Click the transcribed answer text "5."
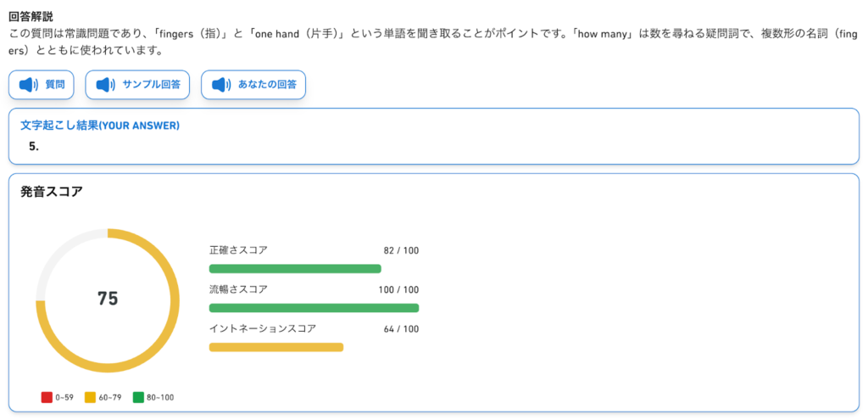 pos(34,146)
